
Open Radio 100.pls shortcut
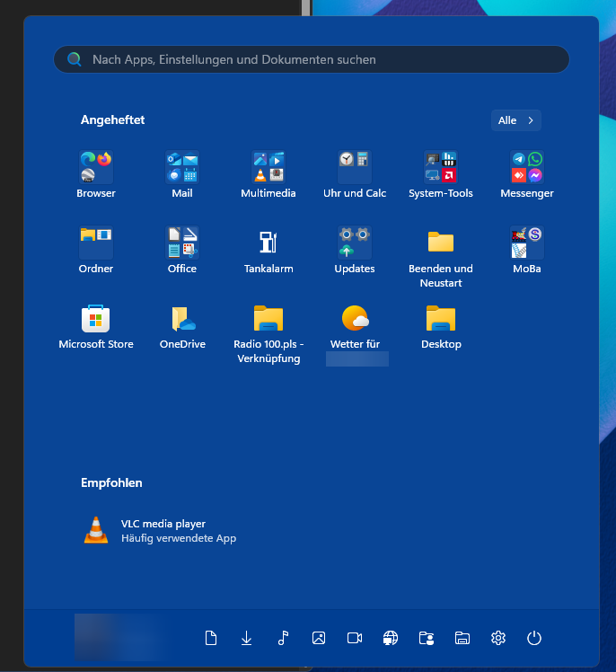(268, 318)
